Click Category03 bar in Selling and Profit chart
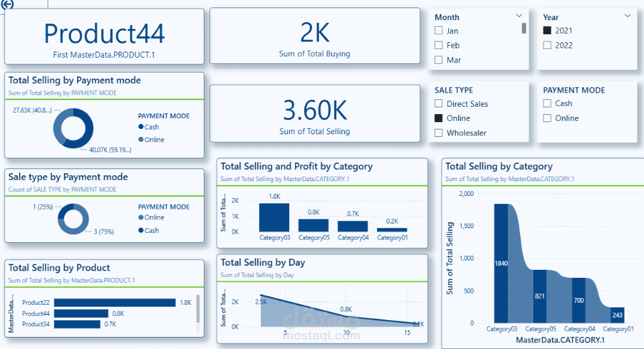This screenshot has height=349, width=644. click(x=274, y=217)
